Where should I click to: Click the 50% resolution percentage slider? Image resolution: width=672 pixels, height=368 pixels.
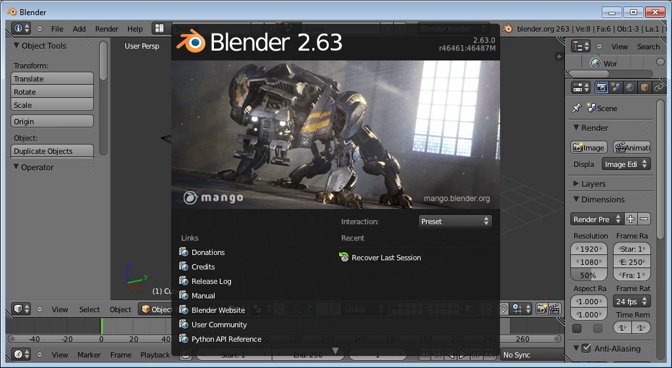point(589,275)
